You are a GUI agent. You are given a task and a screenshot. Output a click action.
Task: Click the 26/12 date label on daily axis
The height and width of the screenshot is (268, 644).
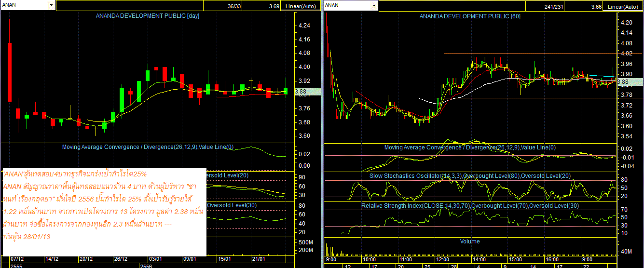(x=121, y=259)
